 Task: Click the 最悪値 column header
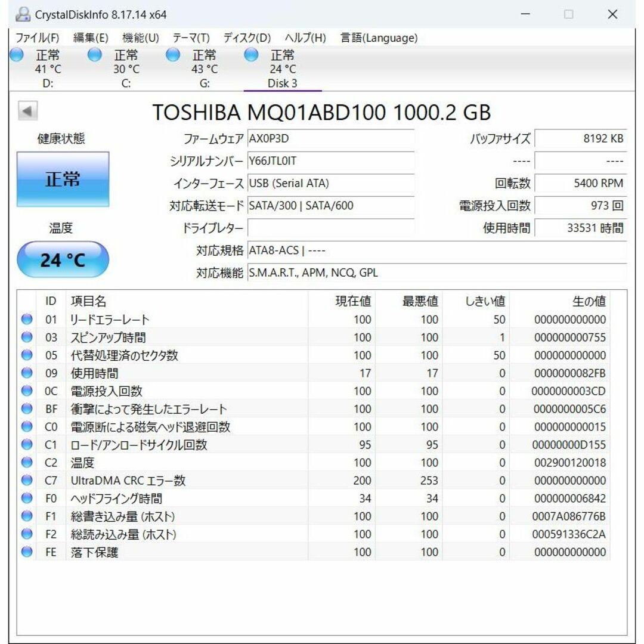[x=408, y=301]
